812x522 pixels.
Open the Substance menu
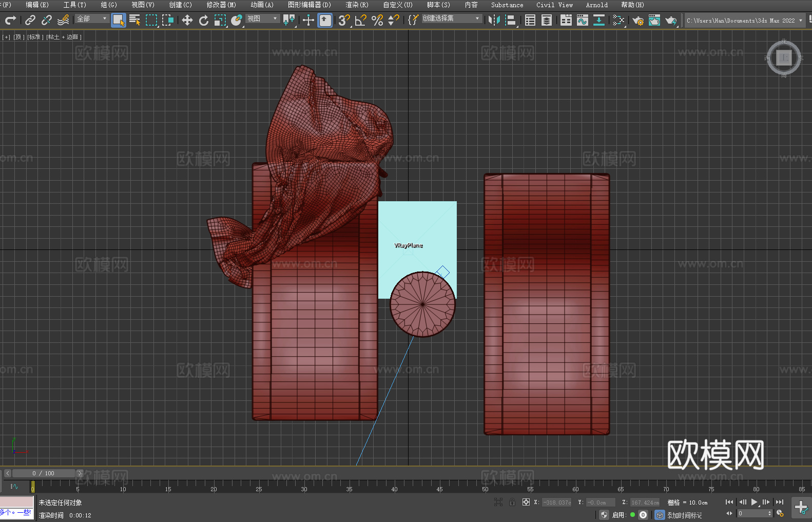click(507, 5)
